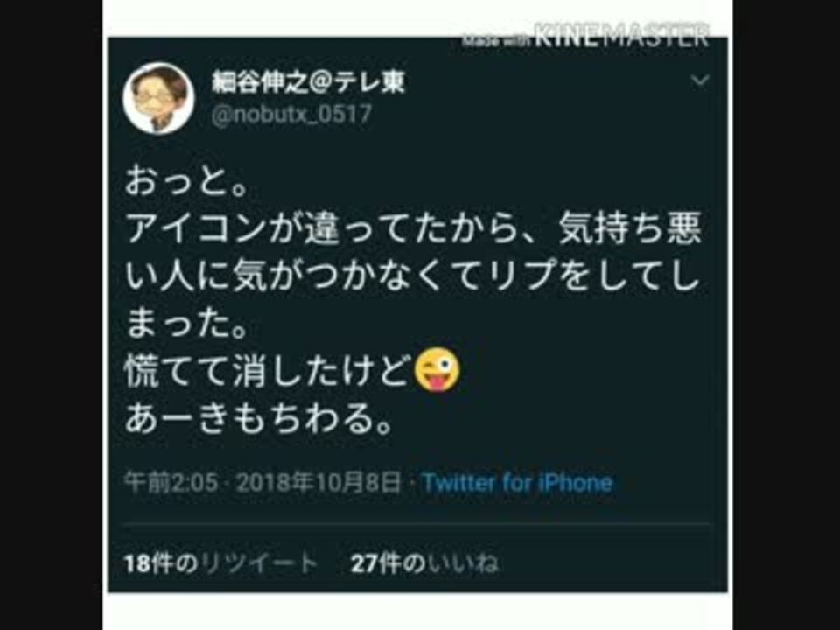View the 18件のリツイート list

pos(220,563)
